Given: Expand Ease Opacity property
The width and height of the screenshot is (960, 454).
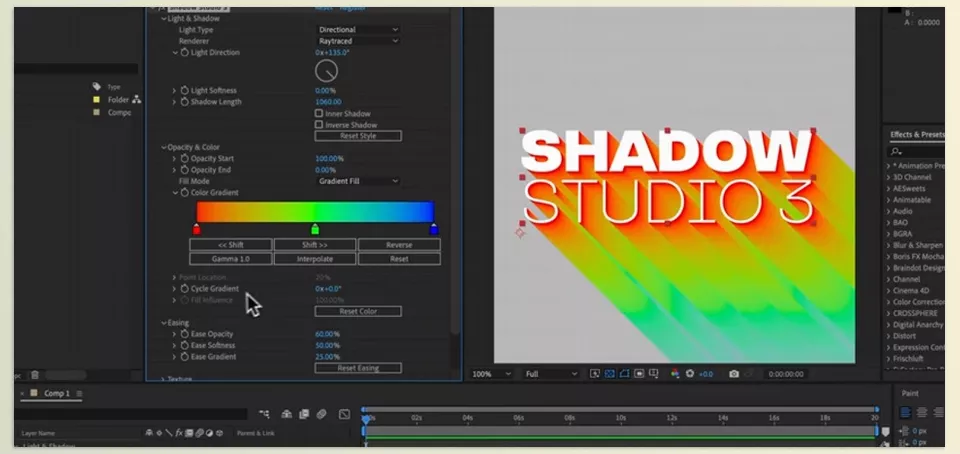Looking at the screenshot, I should [x=174, y=334].
